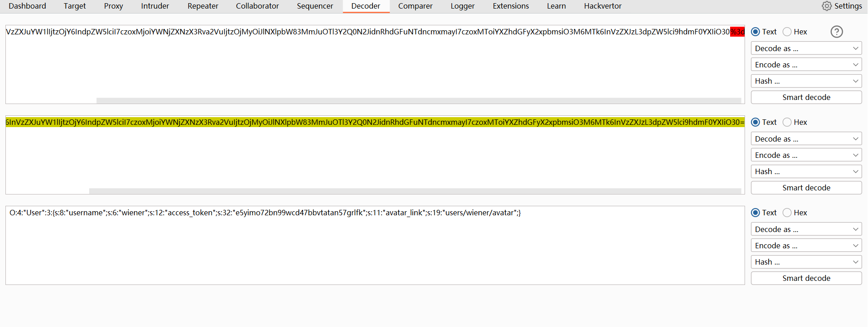This screenshot has height=327, width=868.
Task: Click the yellow-highlighted Base64 text in second panel
Action: click(375, 122)
